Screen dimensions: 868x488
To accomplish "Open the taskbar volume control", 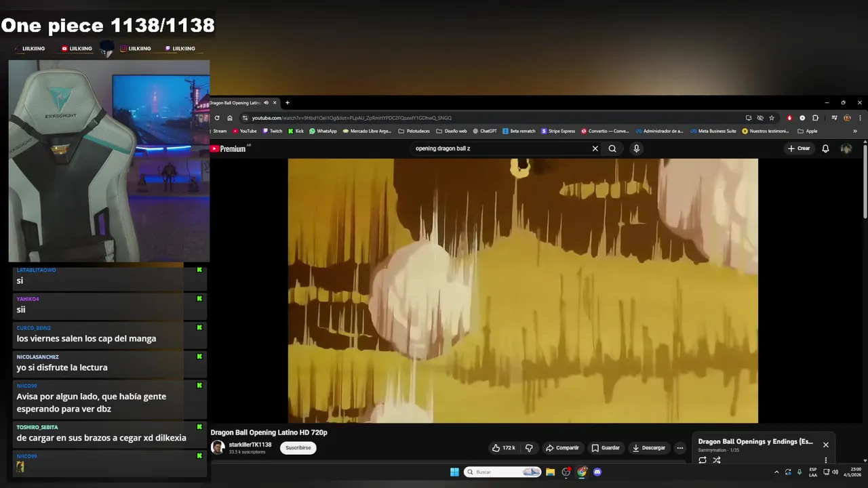I will [835, 472].
